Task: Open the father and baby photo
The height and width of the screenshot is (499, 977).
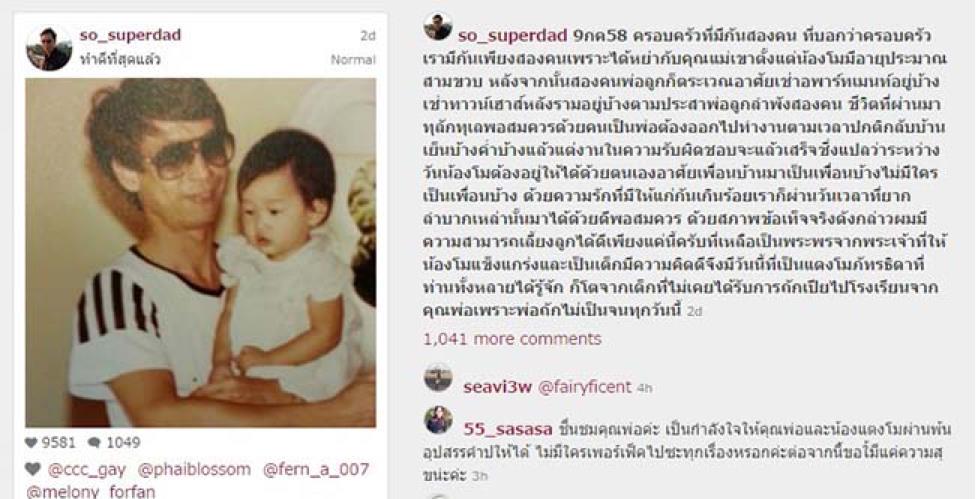Action: point(201,252)
